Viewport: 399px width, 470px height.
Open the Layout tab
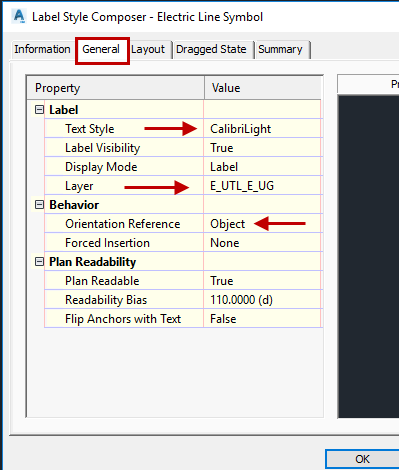coord(148,49)
